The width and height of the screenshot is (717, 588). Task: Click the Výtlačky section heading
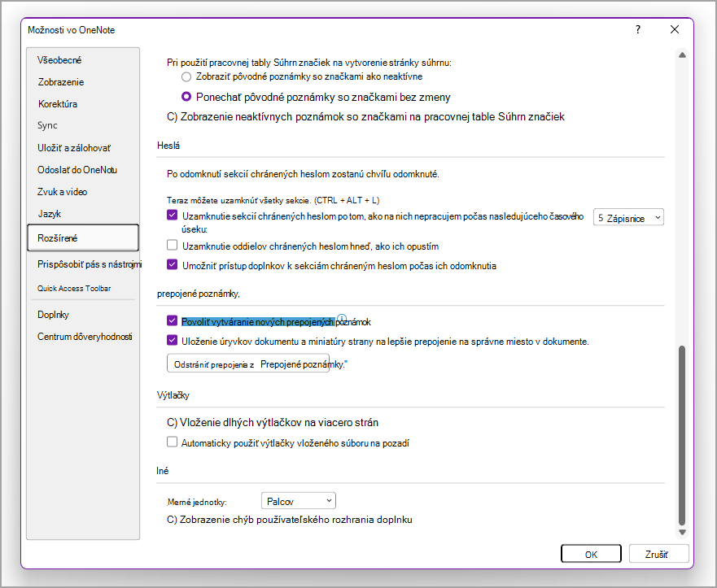(x=173, y=395)
